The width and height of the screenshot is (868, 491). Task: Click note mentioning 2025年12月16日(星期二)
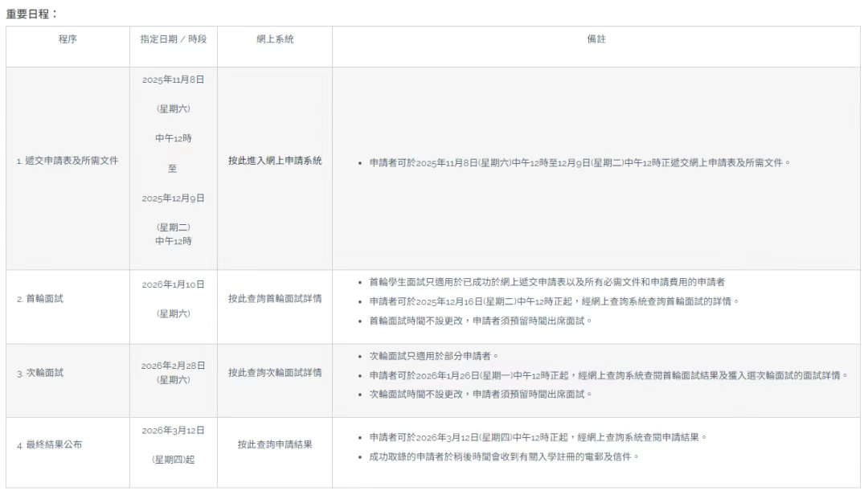click(554, 301)
